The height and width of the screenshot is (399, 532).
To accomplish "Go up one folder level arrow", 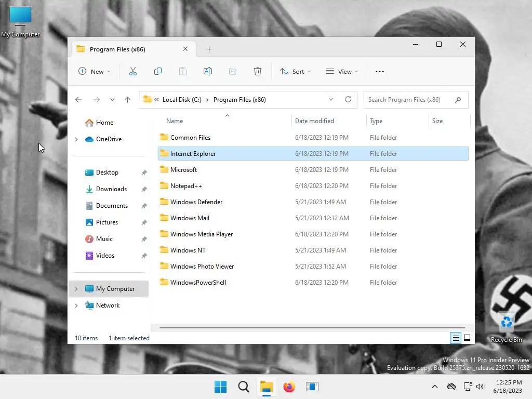I will [x=128, y=100].
